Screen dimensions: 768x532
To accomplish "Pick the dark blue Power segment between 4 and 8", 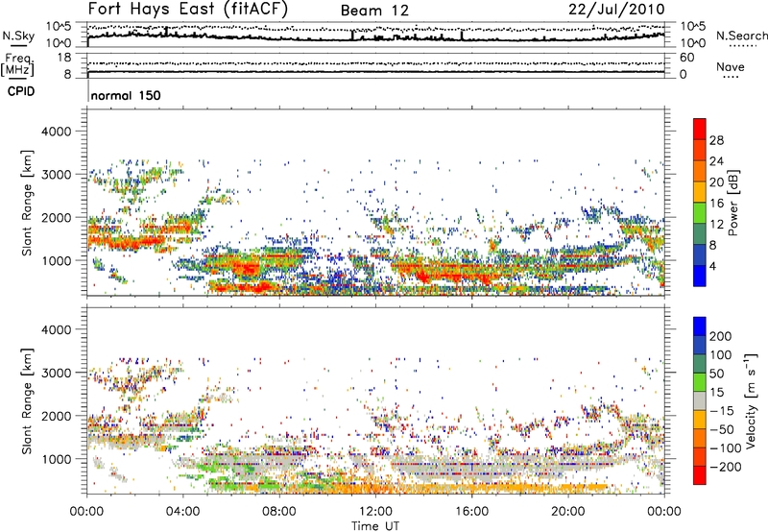I will [x=700, y=255].
